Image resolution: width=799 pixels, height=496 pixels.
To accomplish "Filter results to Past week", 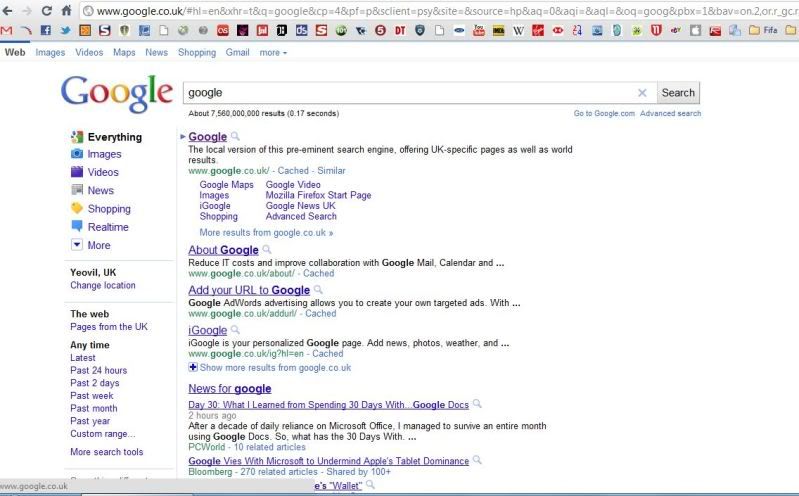I will click(92, 396).
